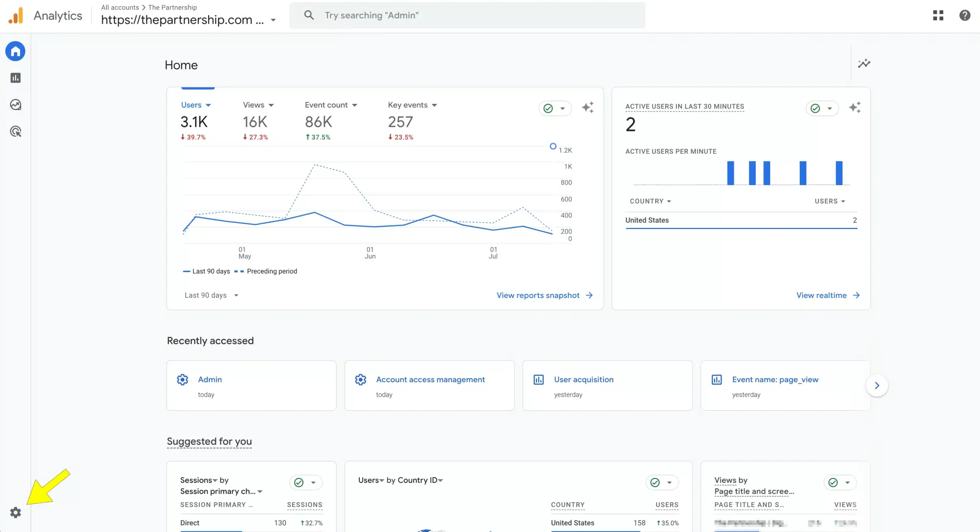Image resolution: width=980 pixels, height=532 pixels.
Task: Click the Direct row in the Sessions table
Action: [251, 523]
